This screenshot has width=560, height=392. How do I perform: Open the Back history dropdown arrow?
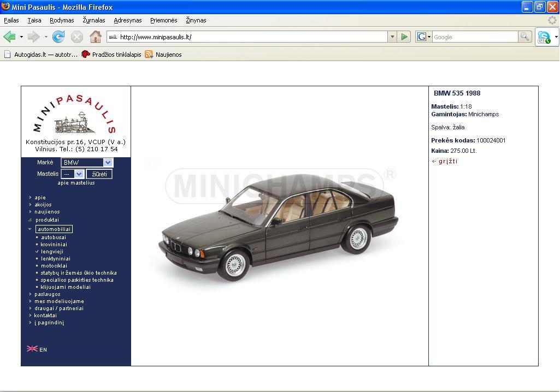pyautogui.click(x=21, y=37)
